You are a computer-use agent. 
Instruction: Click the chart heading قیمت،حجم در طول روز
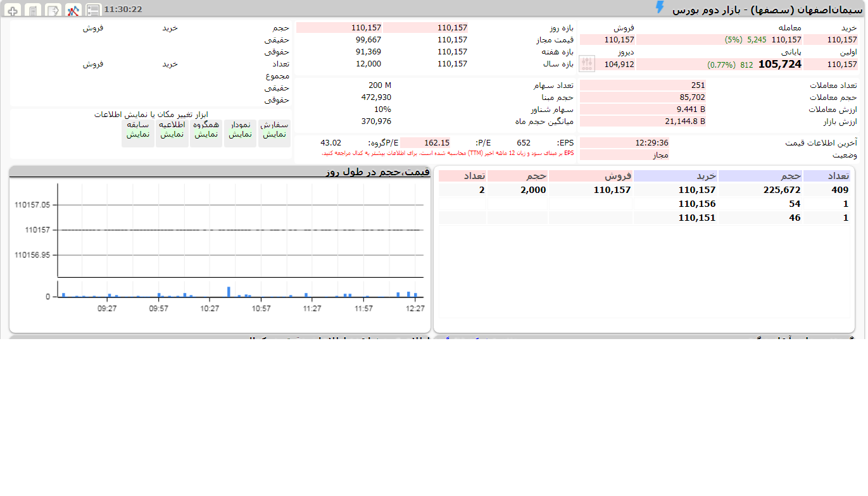(x=378, y=172)
